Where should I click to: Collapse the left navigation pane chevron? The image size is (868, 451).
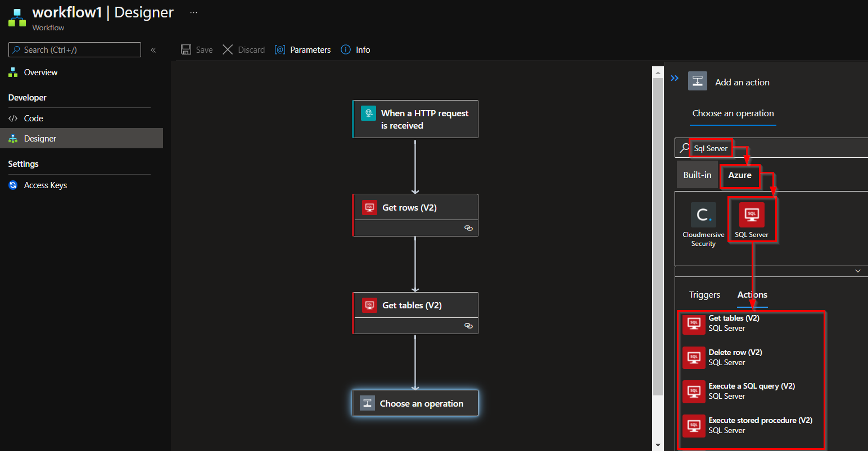click(153, 50)
